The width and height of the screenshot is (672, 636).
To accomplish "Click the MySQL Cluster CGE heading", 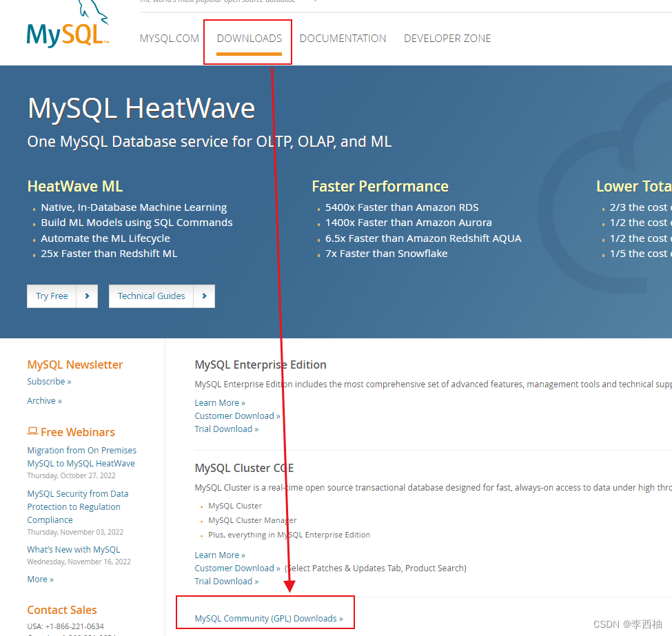I will pyautogui.click(x=244, y=468).
